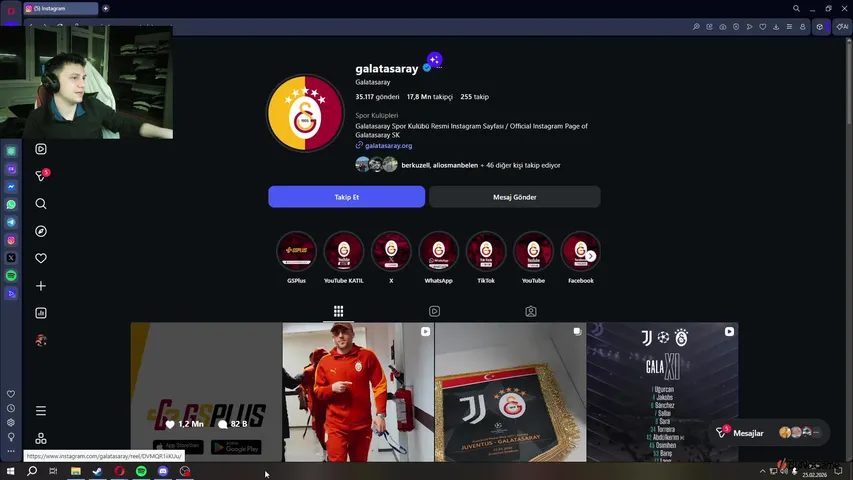Open Opera account profile icon in toolbar
Image resolution: width=853 pixels, height=480 pixels.
pos(802,27)
